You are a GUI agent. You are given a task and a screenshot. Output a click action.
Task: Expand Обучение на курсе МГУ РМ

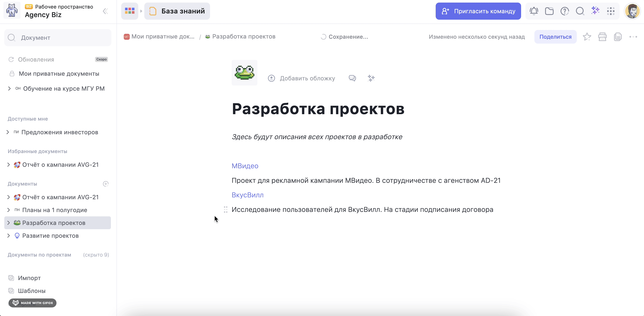pos(9,89)
